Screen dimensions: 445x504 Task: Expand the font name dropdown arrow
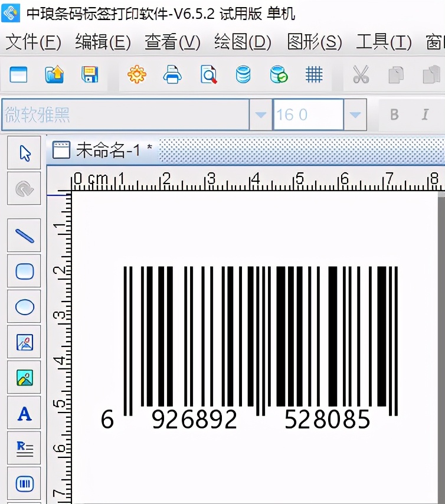pos(260,114)
